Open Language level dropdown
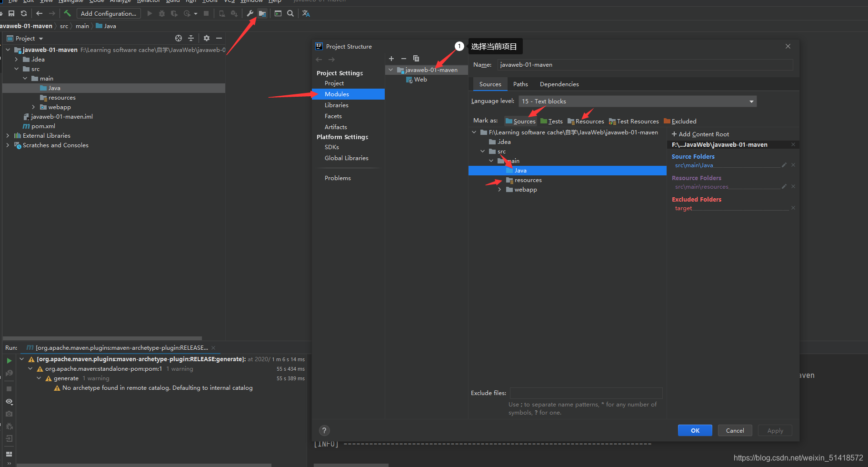This screenshot has width=868, height=467. click(638, 101)
